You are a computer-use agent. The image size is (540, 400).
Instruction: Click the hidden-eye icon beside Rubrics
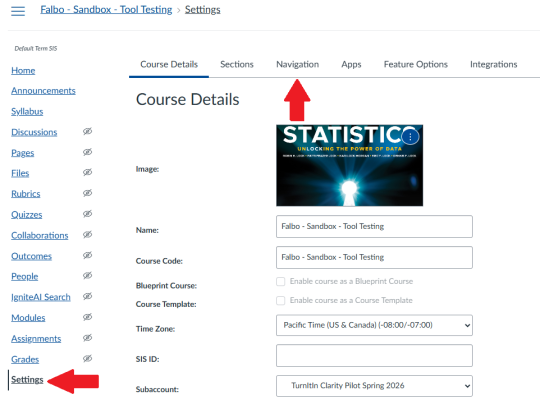[87, 193]
